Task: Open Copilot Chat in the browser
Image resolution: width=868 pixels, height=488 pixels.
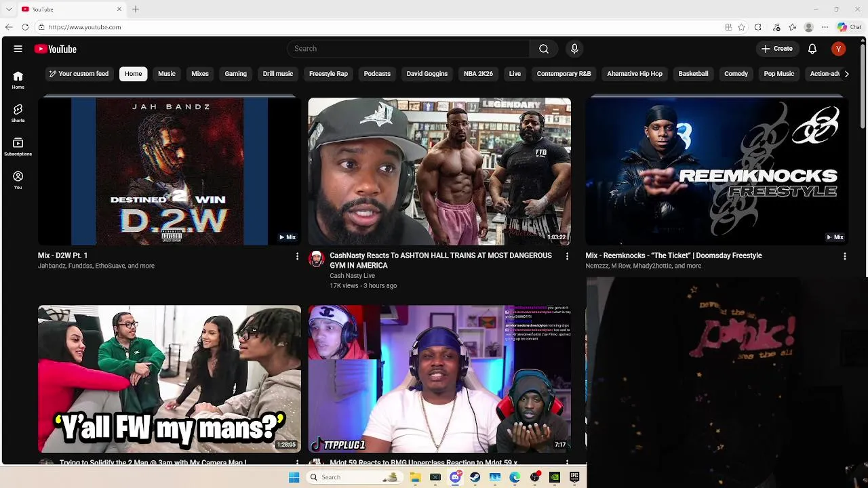Action: (850, 27)
